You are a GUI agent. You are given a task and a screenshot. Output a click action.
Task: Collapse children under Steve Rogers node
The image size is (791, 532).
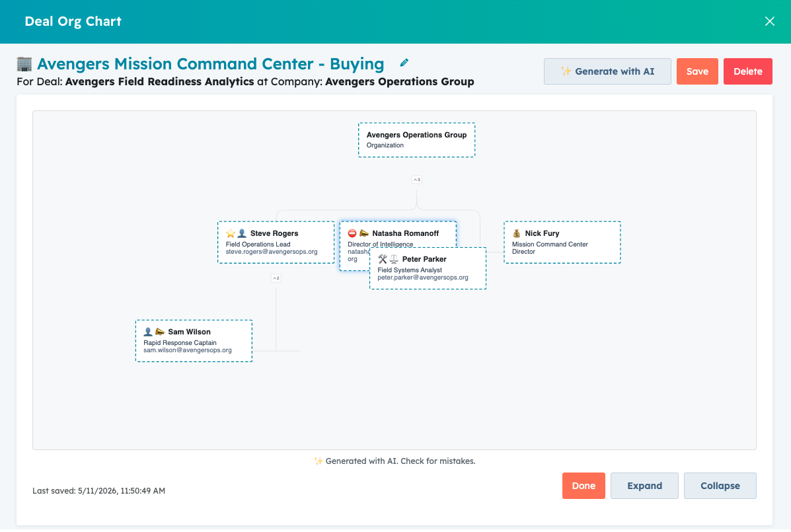276,278
